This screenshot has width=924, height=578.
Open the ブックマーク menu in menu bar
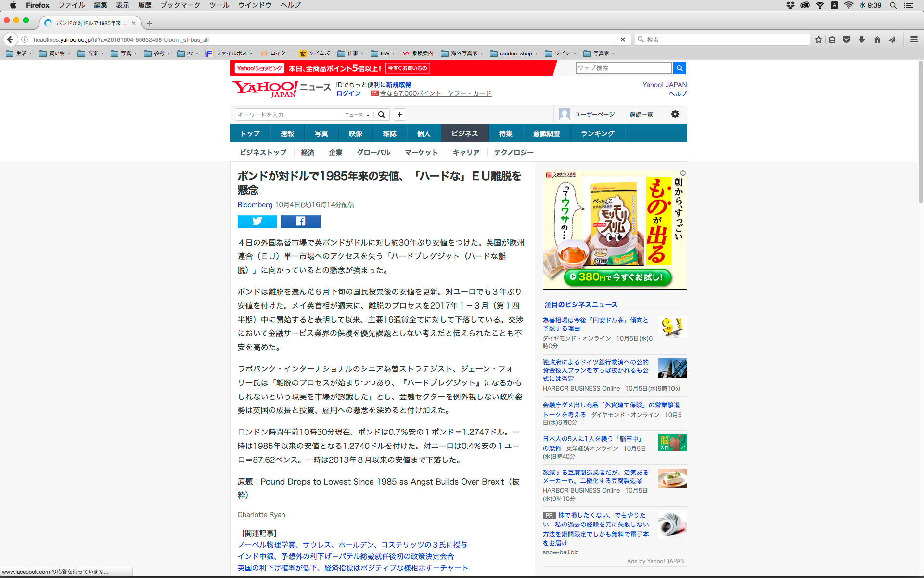[180, 5]
